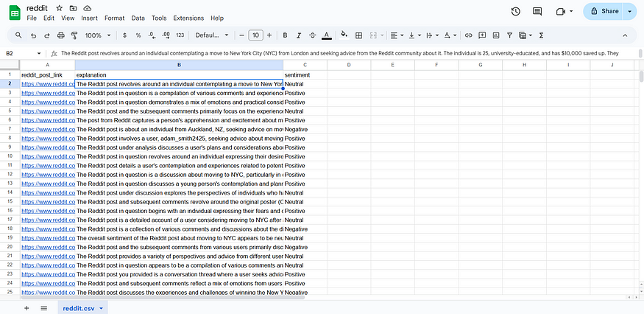Click the font size field showing 10
This screenshot has width=644, height=314.
(255, 35)
